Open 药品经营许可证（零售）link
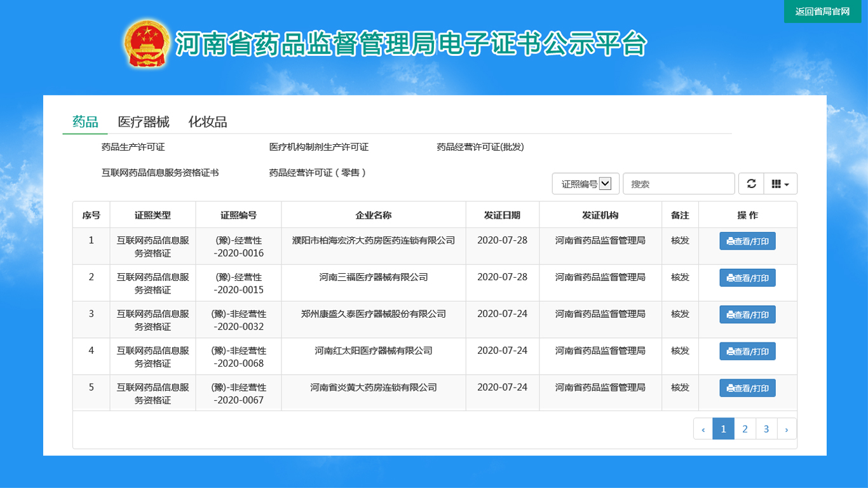The image size is (868, 488). pyautogui.click(x=317, y=173)
